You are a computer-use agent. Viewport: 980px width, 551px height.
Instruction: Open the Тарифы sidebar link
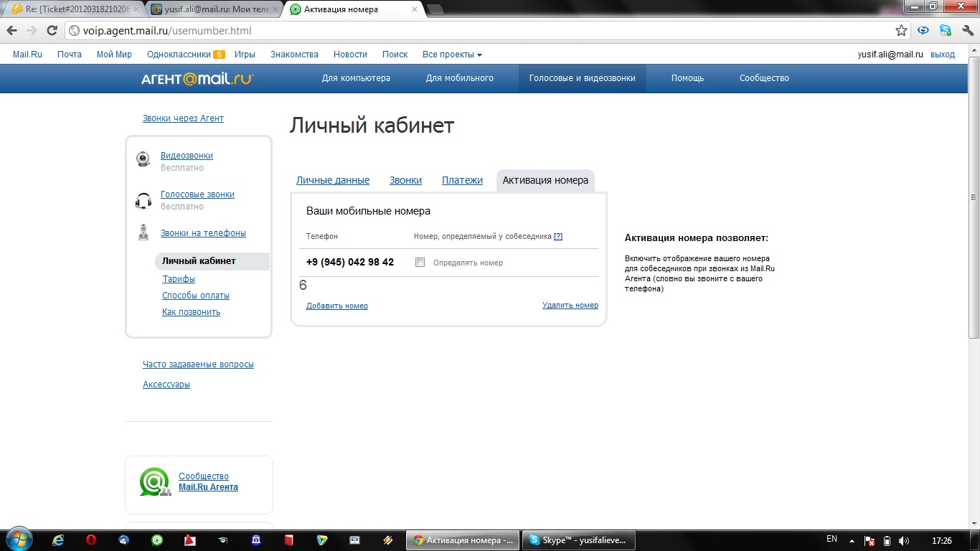click(179, 279)
